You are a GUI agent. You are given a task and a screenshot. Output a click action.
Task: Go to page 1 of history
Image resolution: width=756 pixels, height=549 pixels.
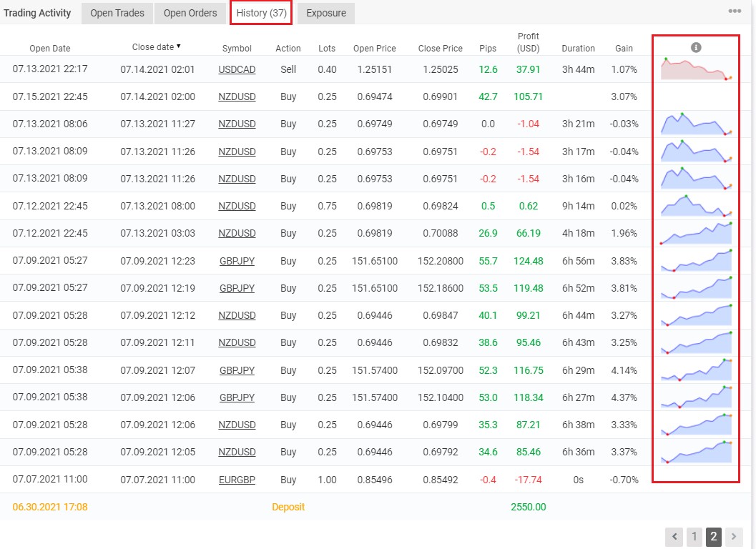(x=694, y=536)
